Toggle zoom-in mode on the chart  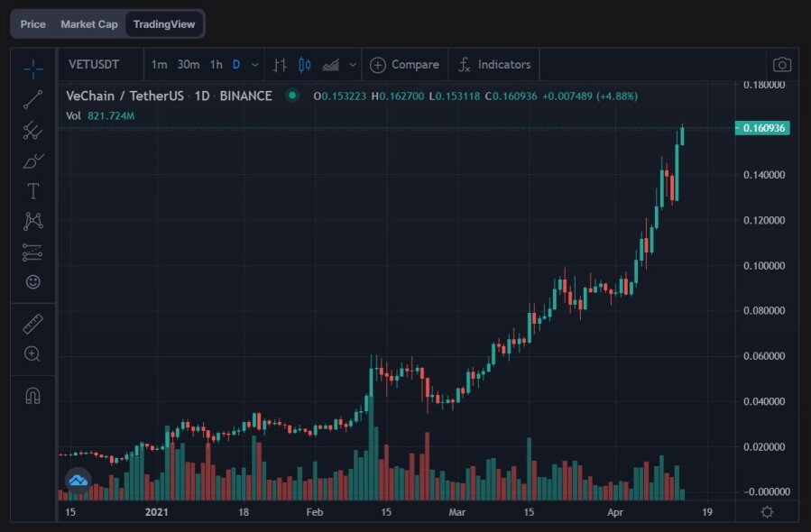[x=32, y=353]
